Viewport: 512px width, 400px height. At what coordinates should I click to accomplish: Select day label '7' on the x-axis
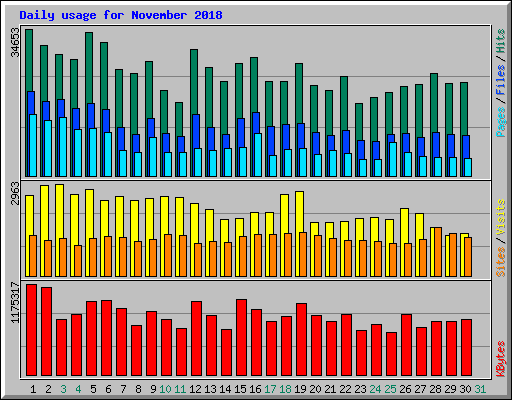coord(123,389)
